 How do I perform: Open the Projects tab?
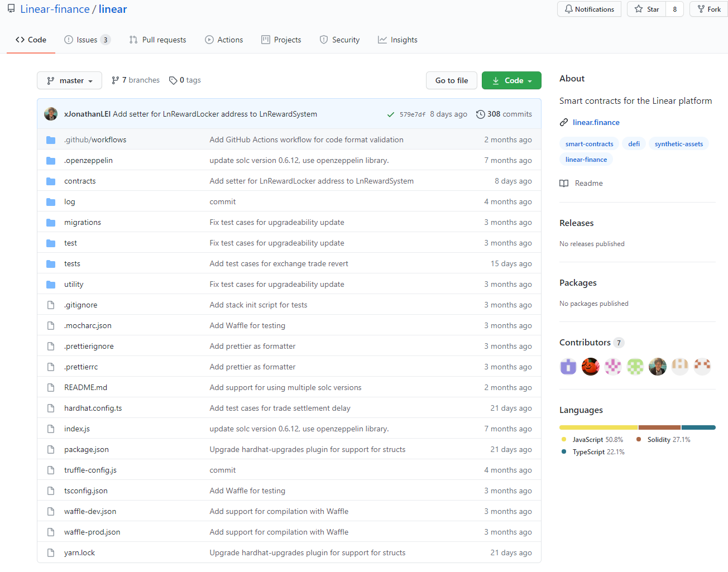[x=281, y=40]
